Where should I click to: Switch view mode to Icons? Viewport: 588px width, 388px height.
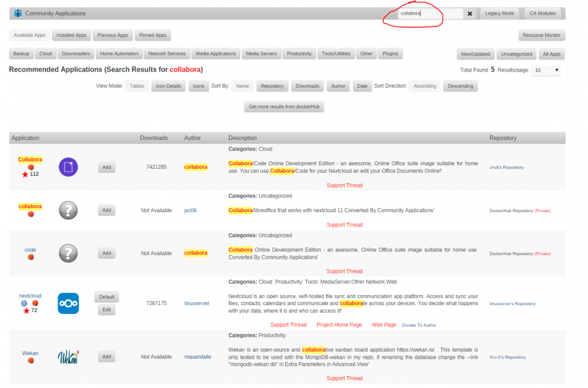tap(199, 86)
